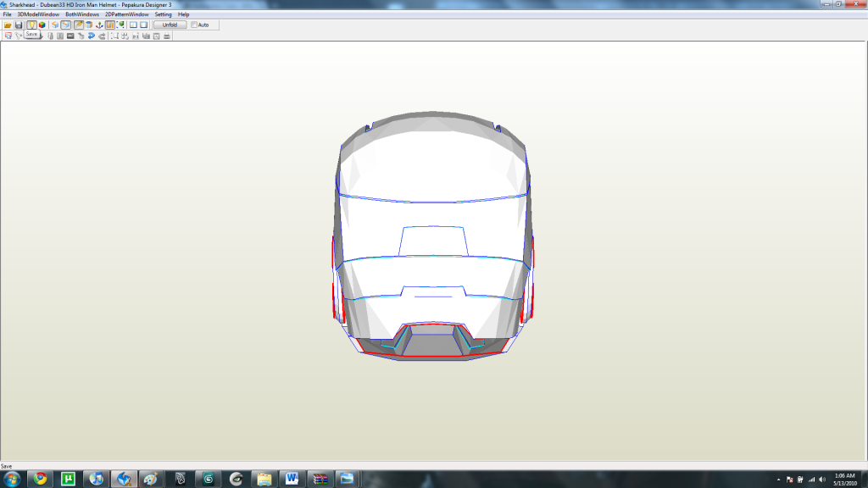Image resolution: width=868 pixels, height=488 pixels.
Task: Toggle the orange panels icon
Action: 109,25
